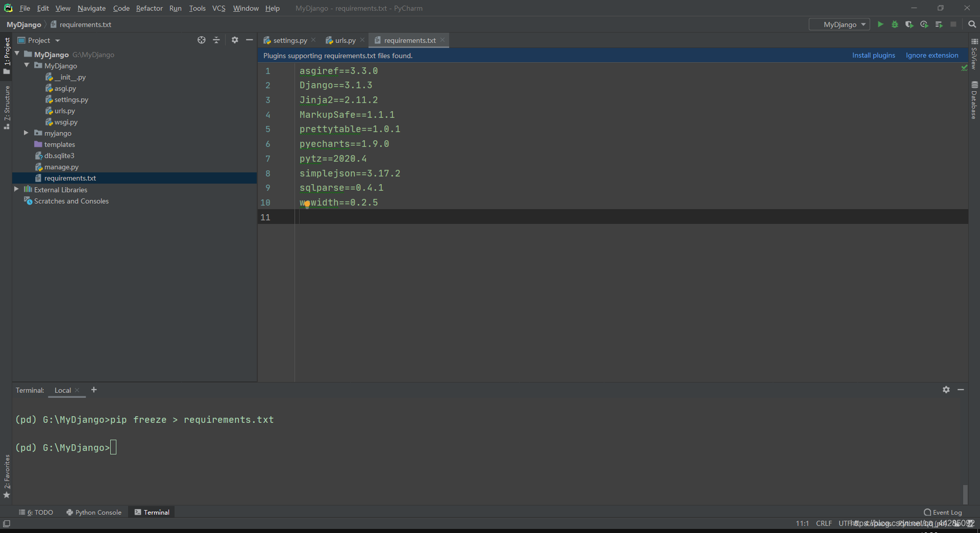
Task: Locate current file in Project tree
Action: pos(202,40)
